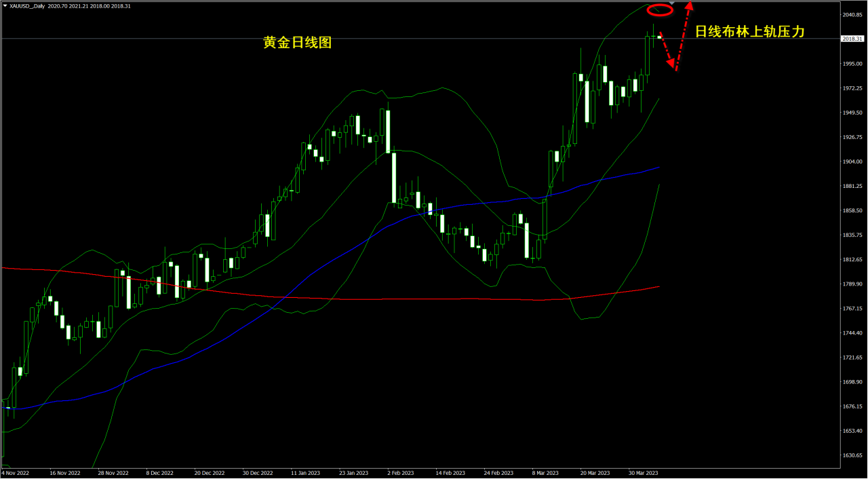Click the 1630.65 price axis label
The width and height of the screenshot is (868, 479).
(x=852, y=455)
